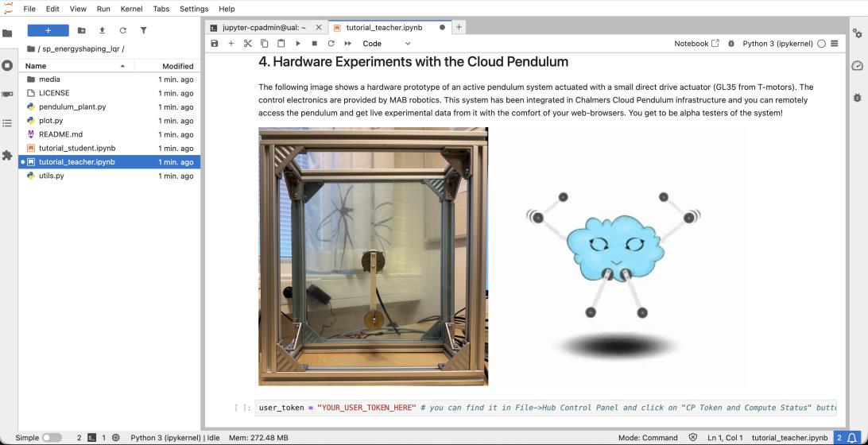Screen dimensions: 868x445
Task: Open Property Inspector gears in right sidebar
Action: [x=857, y=33]
